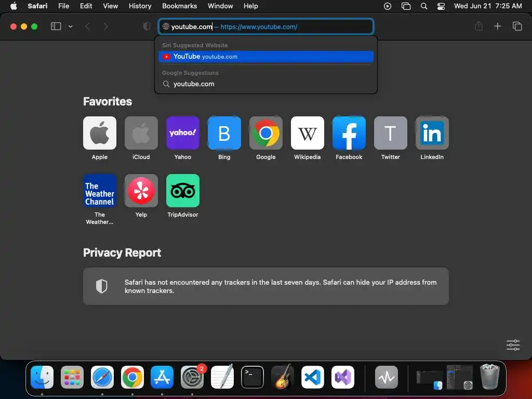This screenshot has height=399, width=532.
Task: Open a new tab with the plus button
Action: pos(497,26)
